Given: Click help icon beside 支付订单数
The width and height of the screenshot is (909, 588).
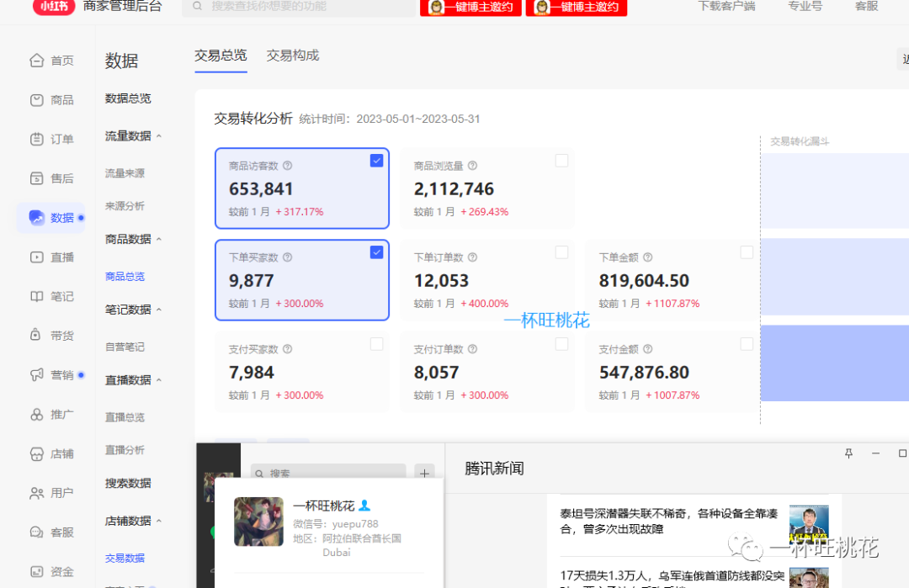Looking at the screenshot, I should [472, 349].
